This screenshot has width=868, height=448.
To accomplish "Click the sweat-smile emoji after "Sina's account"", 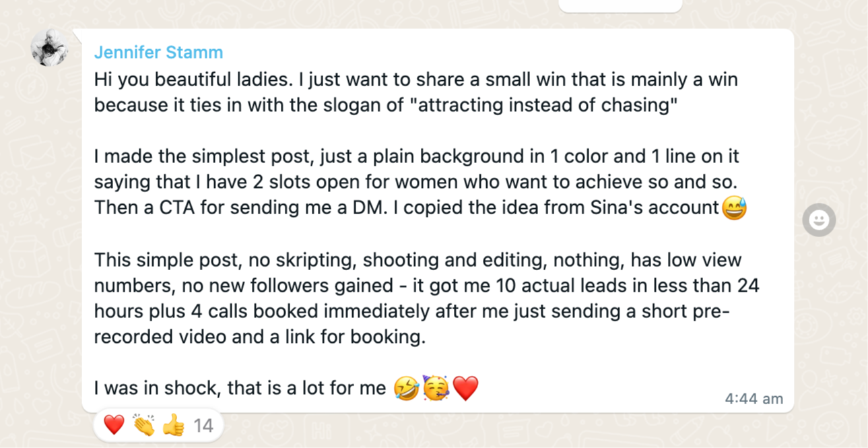I will coord(734,208).
